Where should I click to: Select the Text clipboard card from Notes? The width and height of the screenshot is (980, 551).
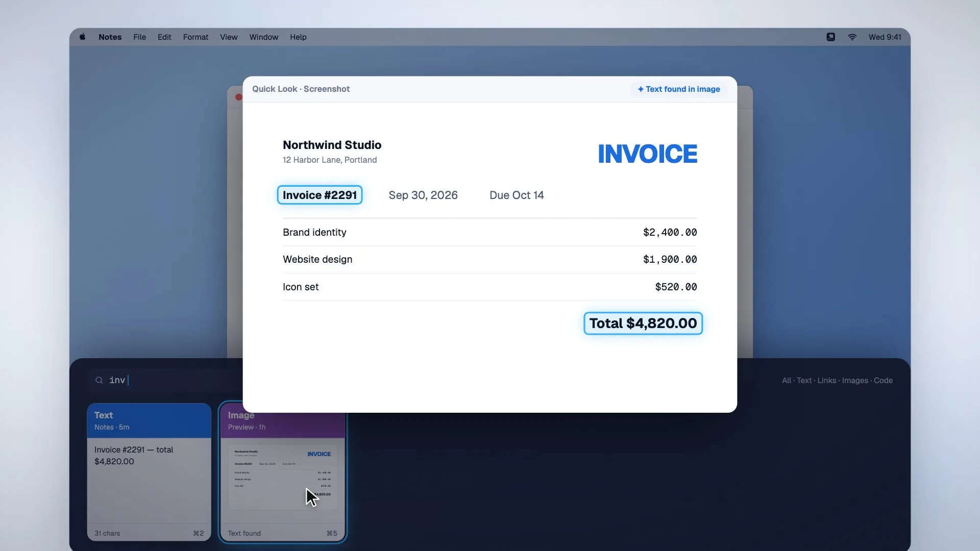[149, 472]
